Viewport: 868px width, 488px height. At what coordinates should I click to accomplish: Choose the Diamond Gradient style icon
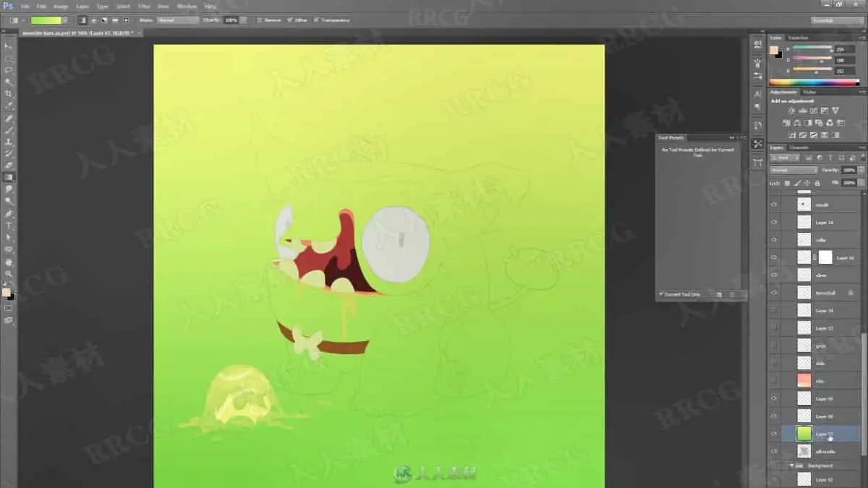coord(127,20)
